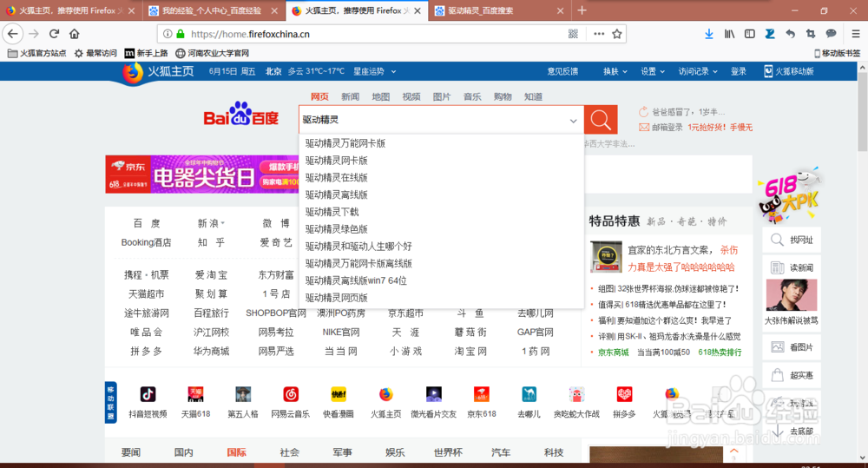Open page actions three-dot menu
The image size is (868, 468).
(x=599, y=34)
